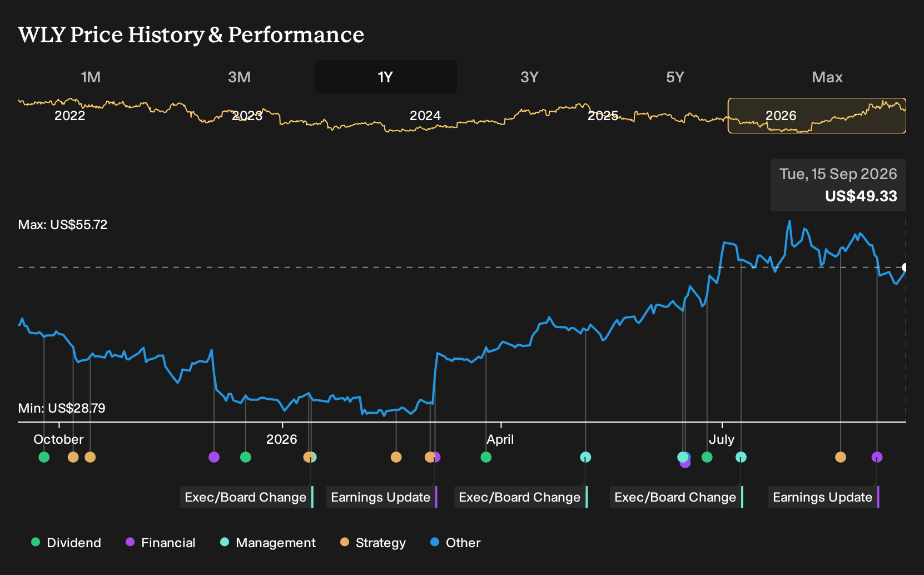Click green Dividend dot just left of 2026 label
Screen dimensions: 924x575
[x=246, y=457]
